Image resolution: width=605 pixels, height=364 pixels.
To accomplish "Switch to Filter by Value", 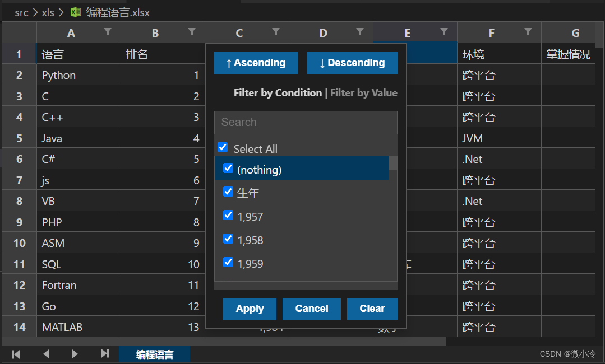I will point(364,93).
